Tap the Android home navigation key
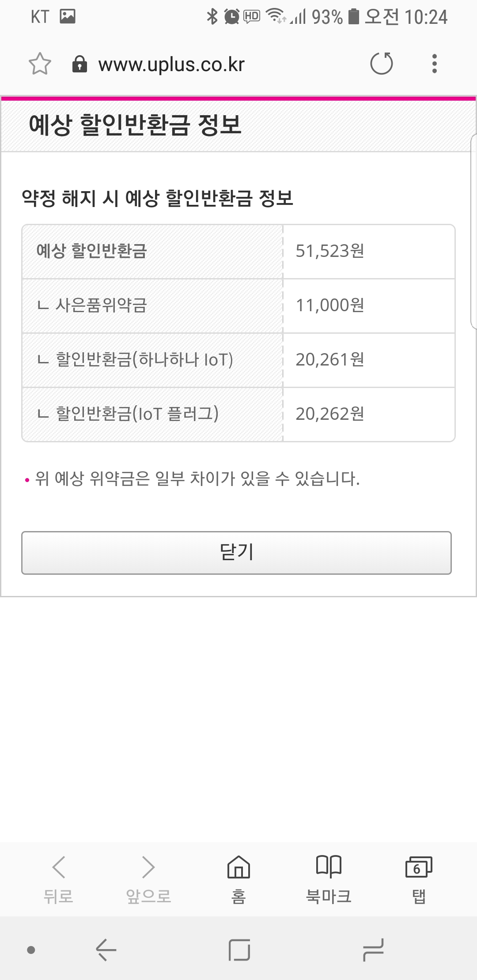 pyautogui.click(x=239, y=950)
